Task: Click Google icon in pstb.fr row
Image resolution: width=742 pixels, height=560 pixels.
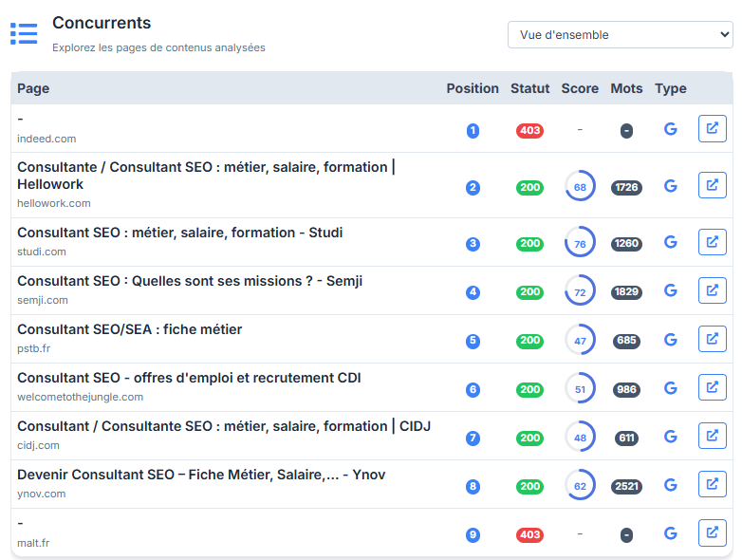Action: [x=671, y=340]
